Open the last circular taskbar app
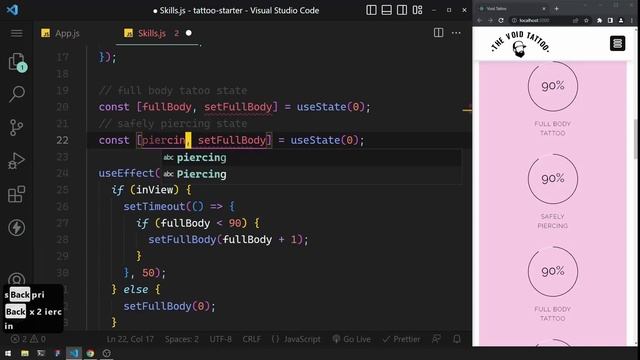 coord(107,353)
